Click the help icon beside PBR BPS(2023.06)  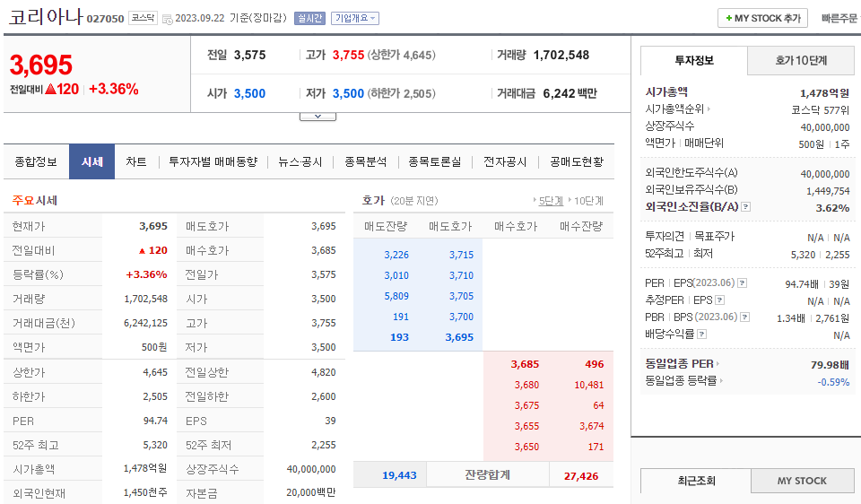[745, 317]
